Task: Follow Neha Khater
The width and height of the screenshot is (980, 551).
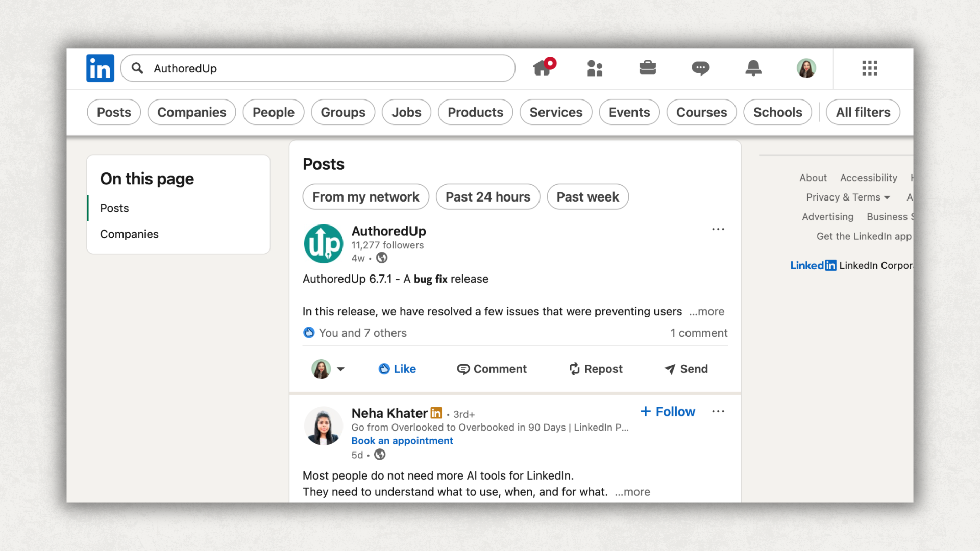Action: point(668,411)
